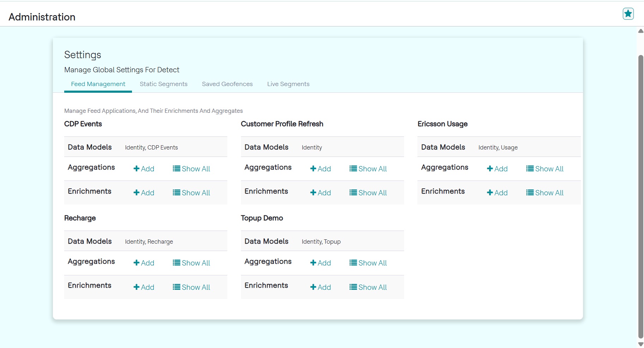Click the plus icon for CDP Events Aggregations
Screen dimensions: 644x348
pyautogui.click(x=136, y=169)
